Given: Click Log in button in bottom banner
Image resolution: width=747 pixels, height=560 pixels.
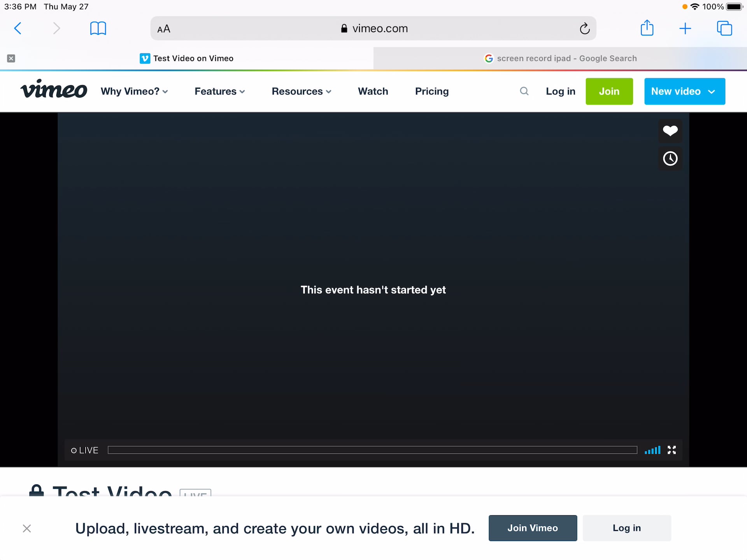Looking at the screenshot, I should (x=627, y=528).
